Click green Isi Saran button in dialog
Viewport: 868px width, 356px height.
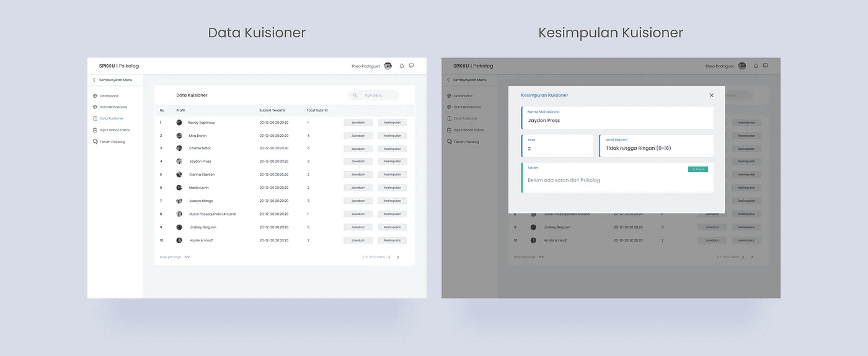click(x=697, y=169)
